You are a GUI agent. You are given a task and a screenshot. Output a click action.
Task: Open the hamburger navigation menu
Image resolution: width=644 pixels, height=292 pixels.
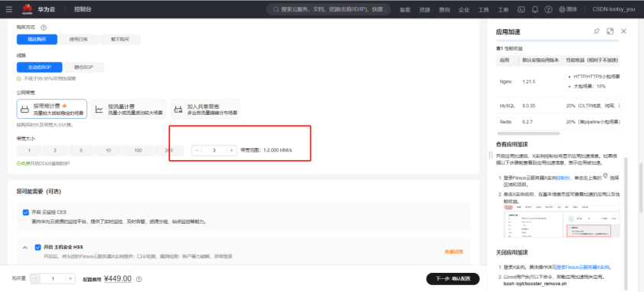tap(9, 9)
